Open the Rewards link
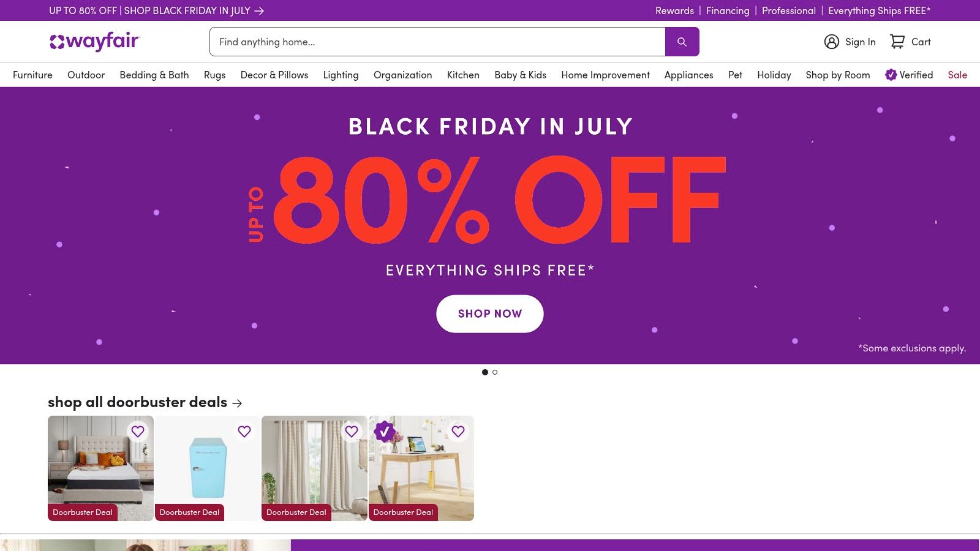This screenshot has width=980, height=551. point(674,10)
